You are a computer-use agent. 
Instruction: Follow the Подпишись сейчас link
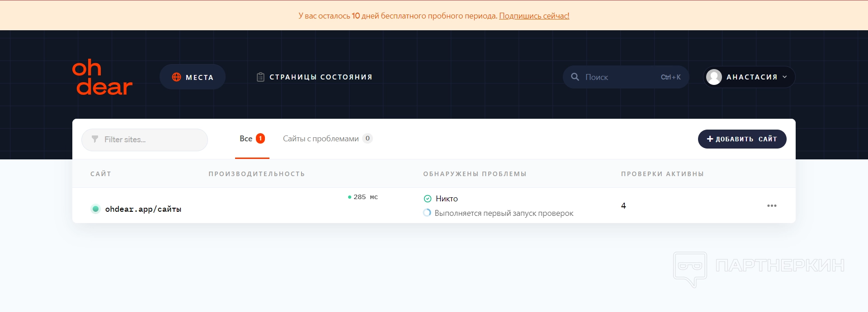click(534, 16)
